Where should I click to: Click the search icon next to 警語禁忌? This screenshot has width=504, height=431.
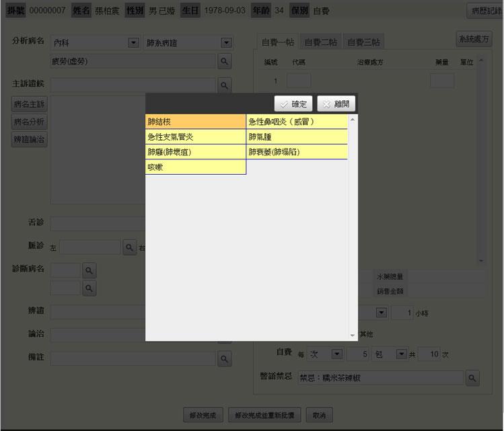[472, 378]
